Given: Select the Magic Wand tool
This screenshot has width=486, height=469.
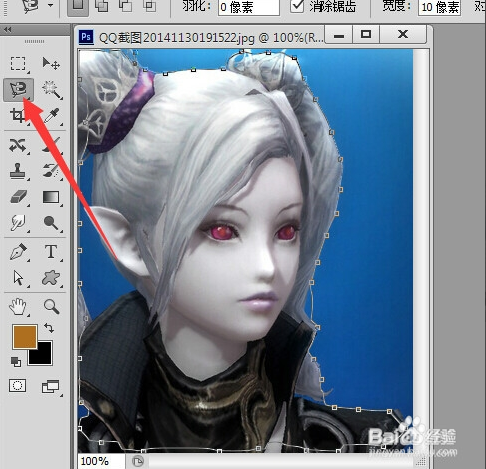Looking at the screenshot, I should (52, 90).
